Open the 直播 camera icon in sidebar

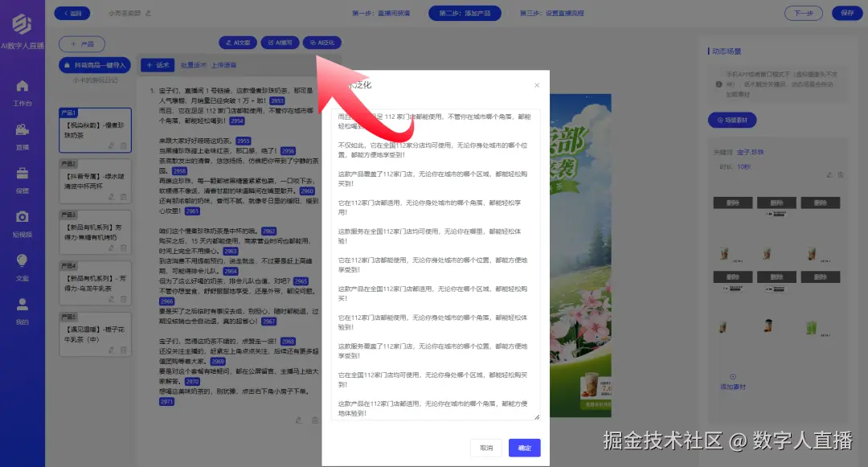(23, 130)
